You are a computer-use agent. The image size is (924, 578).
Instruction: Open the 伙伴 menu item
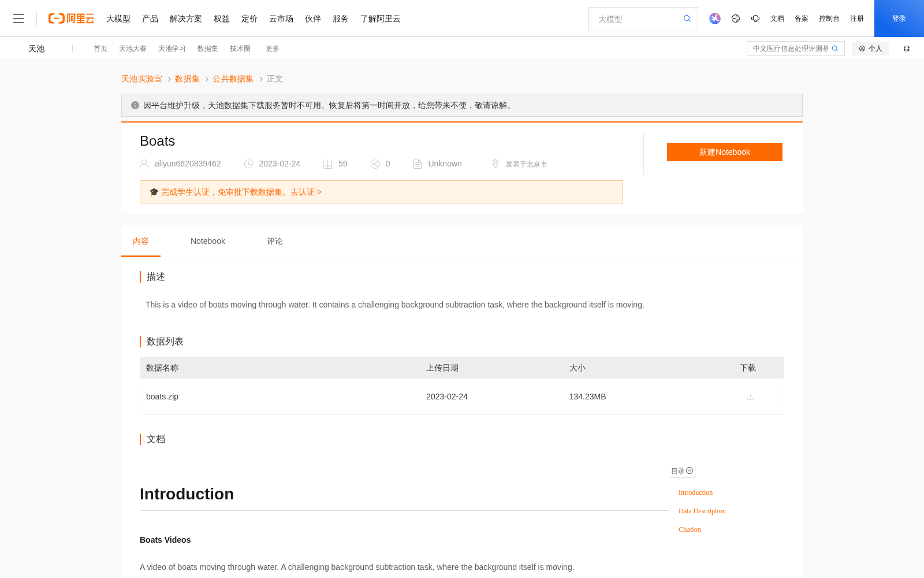(313, 18)
